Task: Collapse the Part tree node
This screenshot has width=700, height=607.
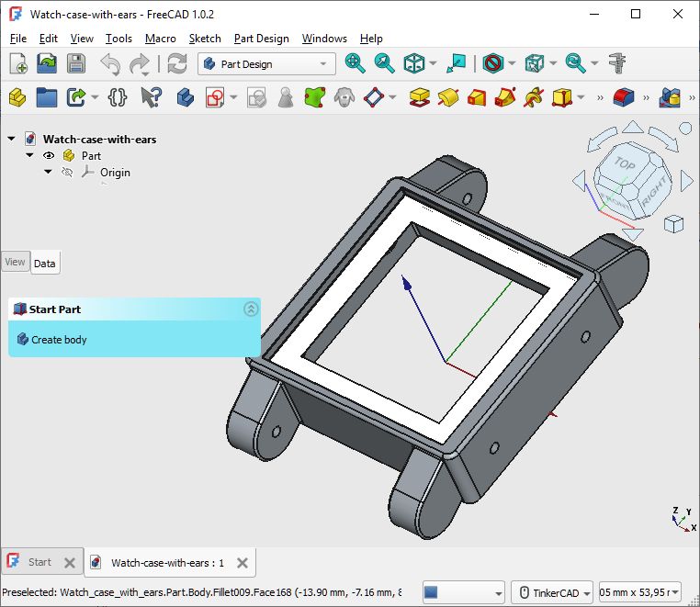Action: (29, 155)
